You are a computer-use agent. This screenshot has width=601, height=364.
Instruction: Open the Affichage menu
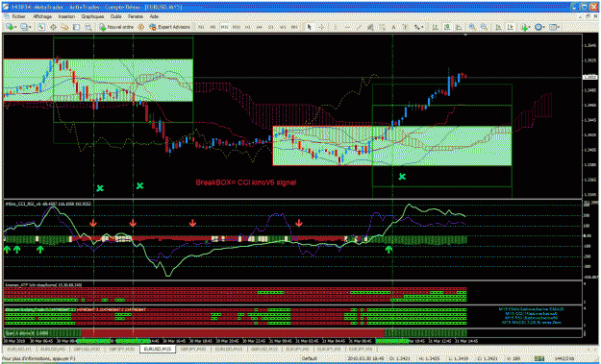point(42,17)
